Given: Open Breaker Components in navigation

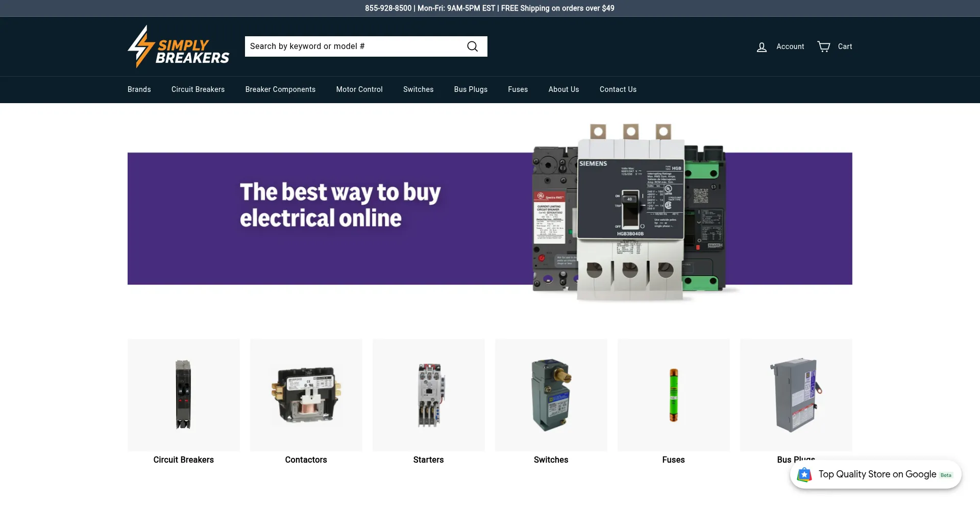Looking at the screenshot, I should click(280, 89).
